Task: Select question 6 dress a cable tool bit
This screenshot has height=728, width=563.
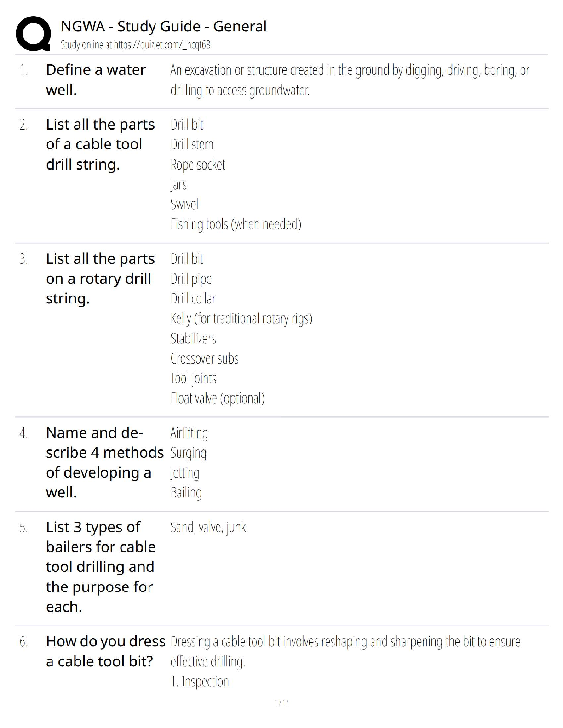Action: tap(105, 651)
